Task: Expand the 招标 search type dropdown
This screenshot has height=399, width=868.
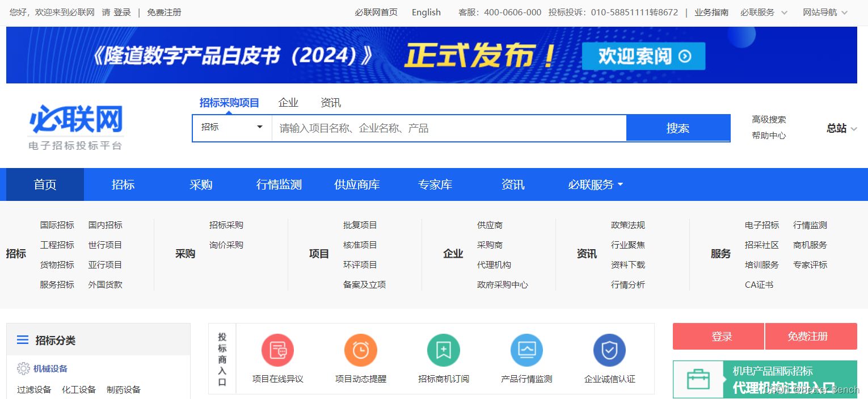Action: [232, 128]
